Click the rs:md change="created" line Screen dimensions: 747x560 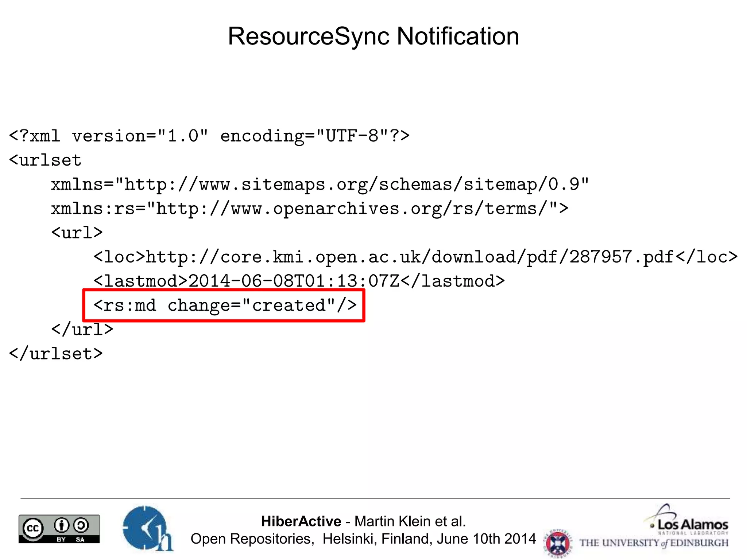click(x=225, y=305)
